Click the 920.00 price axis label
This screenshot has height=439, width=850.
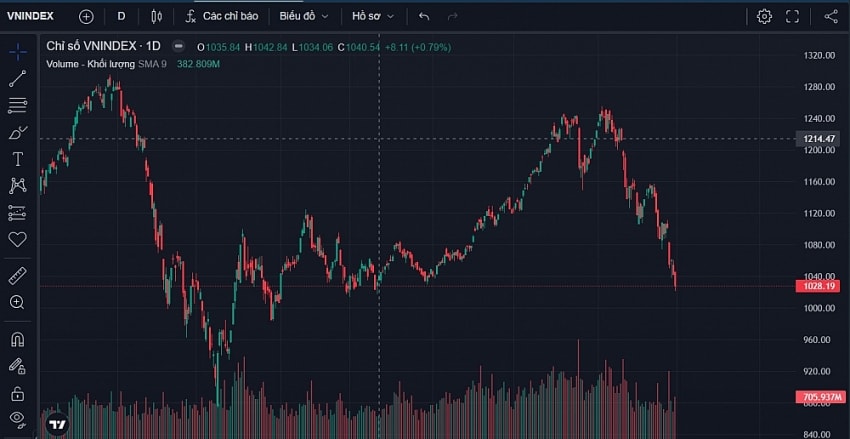click(819, 371)
